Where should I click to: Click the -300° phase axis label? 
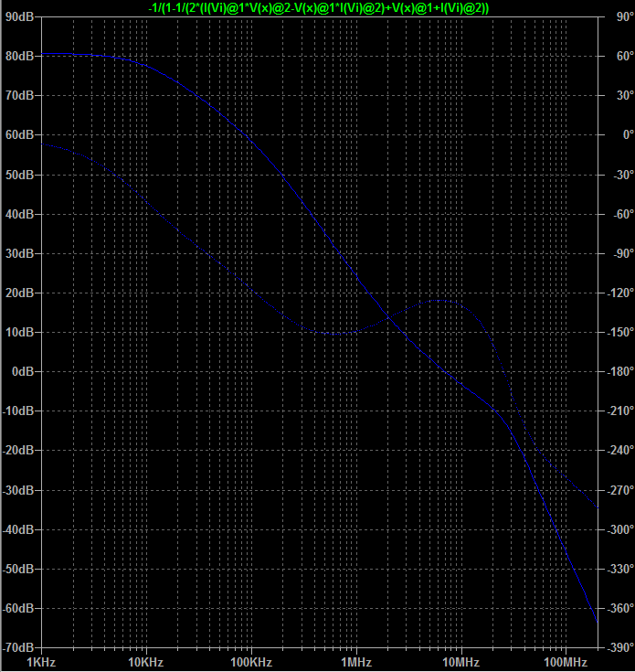(620, 529)
